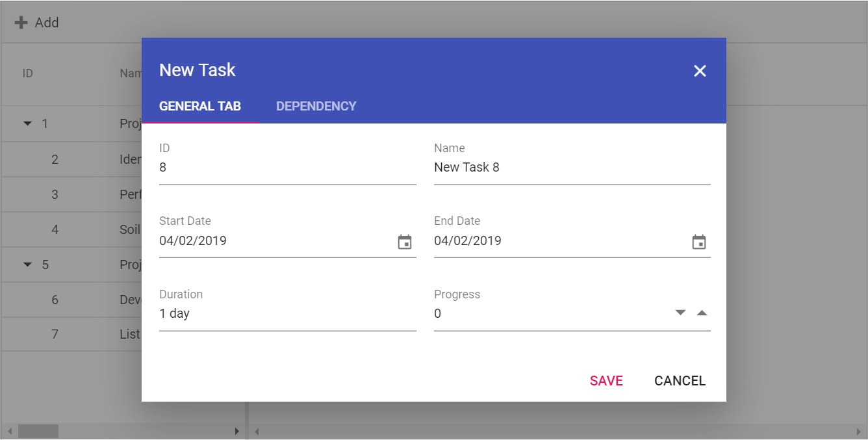Click the tree grid horizontal scrollbar thumb

(38, 432)
